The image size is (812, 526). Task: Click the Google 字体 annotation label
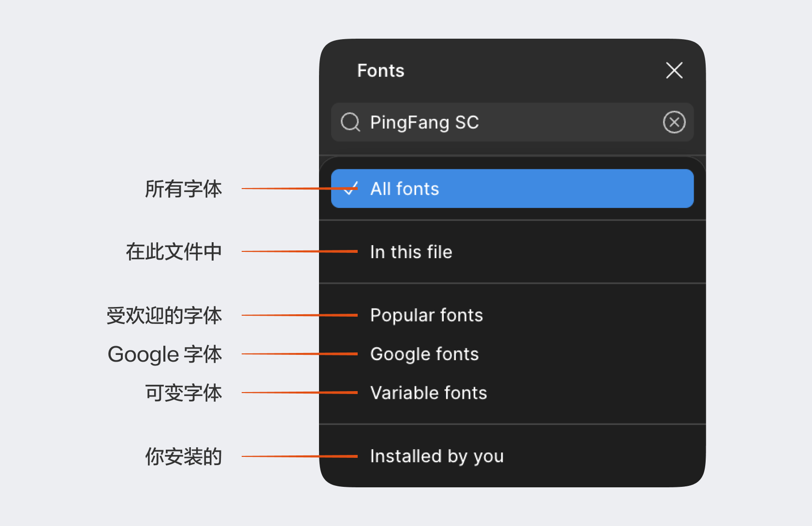point(164,354)
